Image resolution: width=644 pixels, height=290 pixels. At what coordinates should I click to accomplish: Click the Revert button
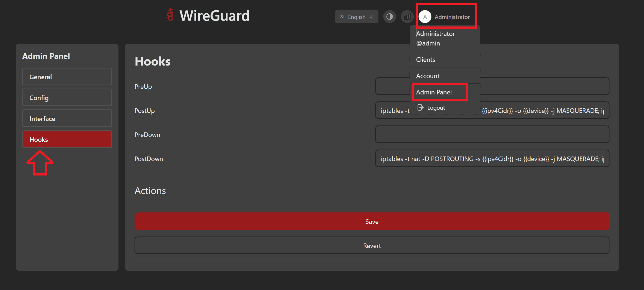pyautogui.click(x=372, y=246)
